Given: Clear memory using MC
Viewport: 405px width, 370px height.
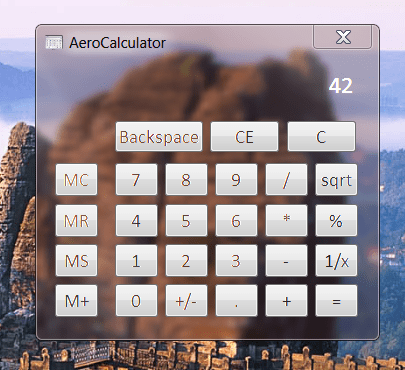Looking at the screenshot, I should click(76, 180).
